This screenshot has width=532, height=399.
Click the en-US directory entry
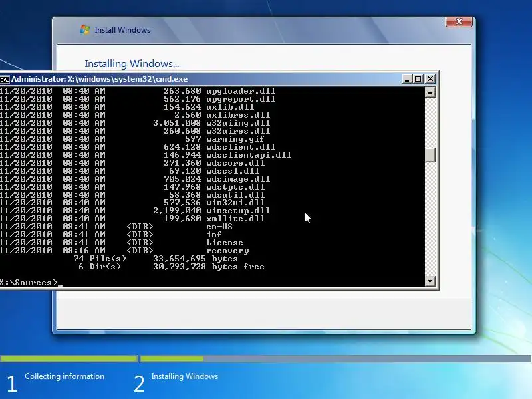tap(219, 227)
